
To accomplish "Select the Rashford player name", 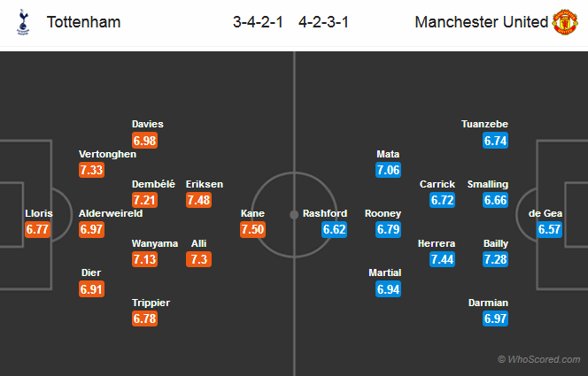I will point(325,213).
